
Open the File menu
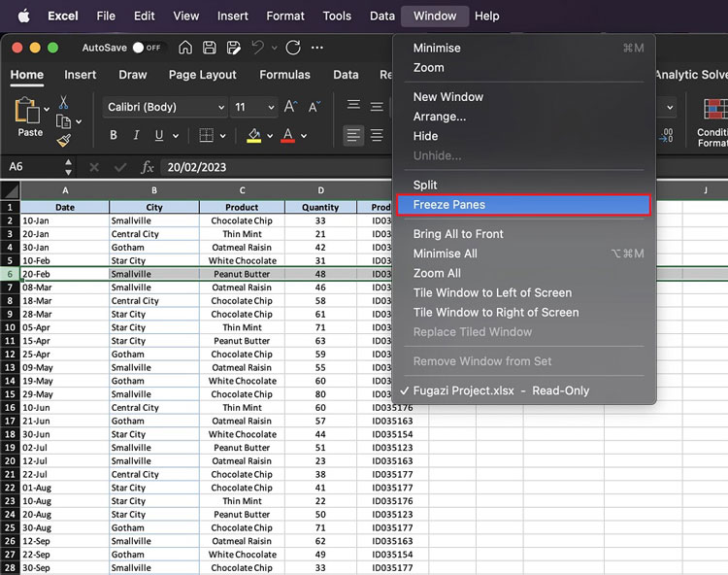pyautogui.click(x=106, y=16)
